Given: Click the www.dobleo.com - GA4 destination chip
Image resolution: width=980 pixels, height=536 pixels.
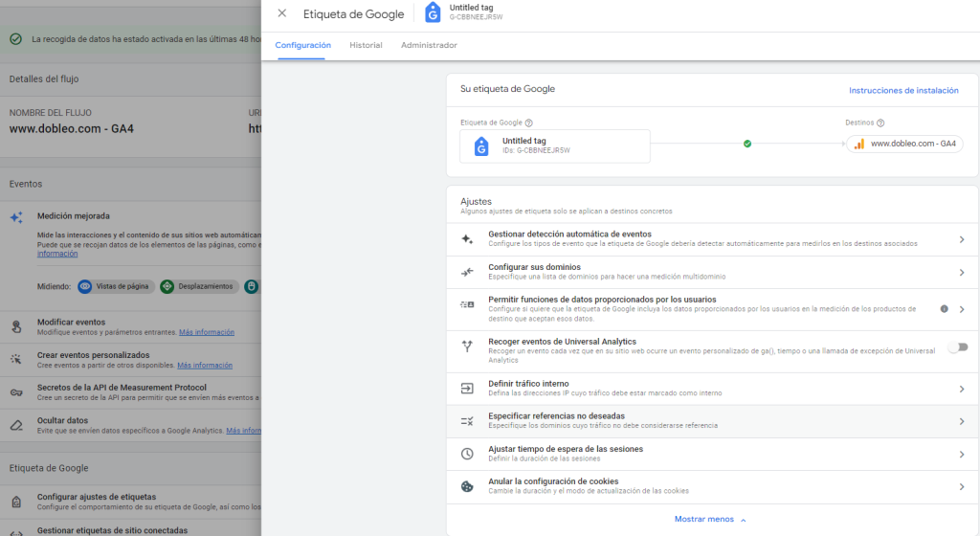Looking at the screenshot, I should pyautogui.click(x=904, y=144).
